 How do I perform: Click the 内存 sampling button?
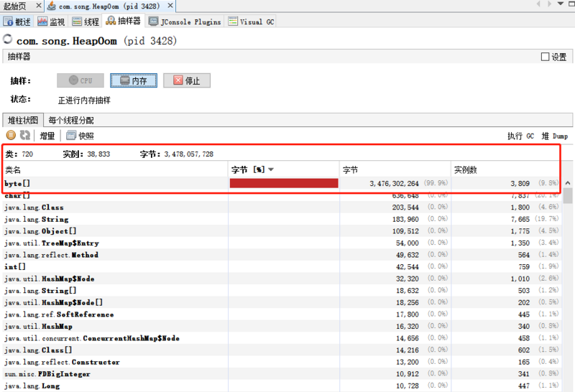pyautogui.click(x=134, y=80)
